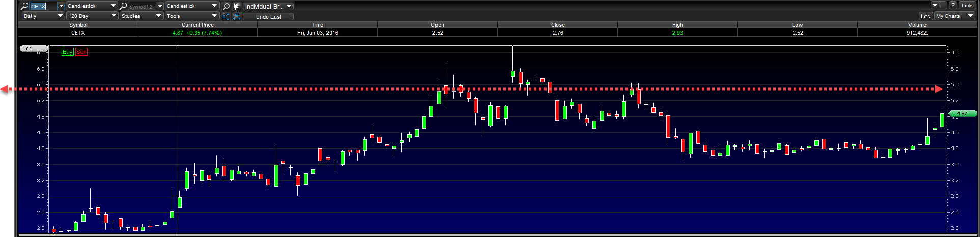Click the Undo Last button
The image size is (980, 237).
(x=268, y=17)
